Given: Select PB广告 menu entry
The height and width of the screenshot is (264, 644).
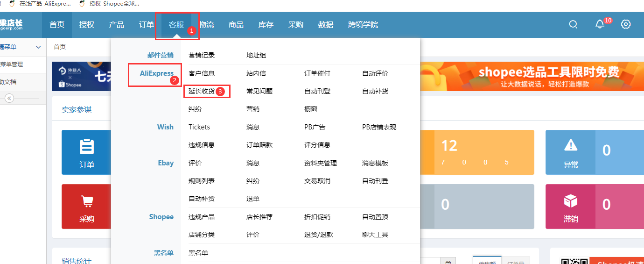Looking at the screenshot, I should click(x=315, y=127).
